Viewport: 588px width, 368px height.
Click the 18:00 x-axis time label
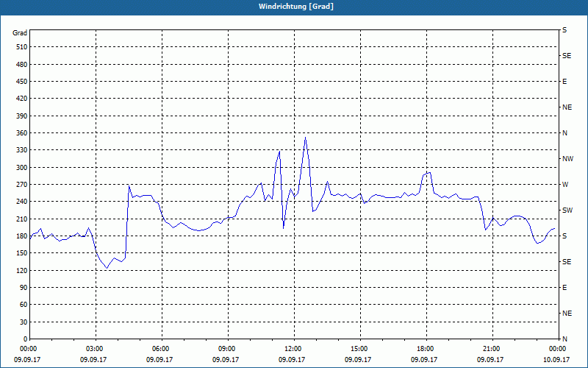pos(425,349)
